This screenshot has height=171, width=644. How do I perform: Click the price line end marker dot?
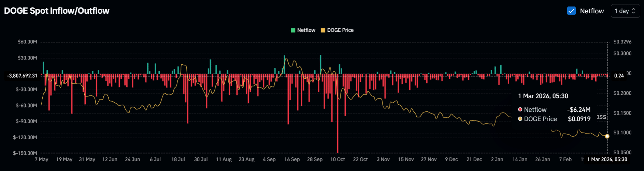pos(607,136)
